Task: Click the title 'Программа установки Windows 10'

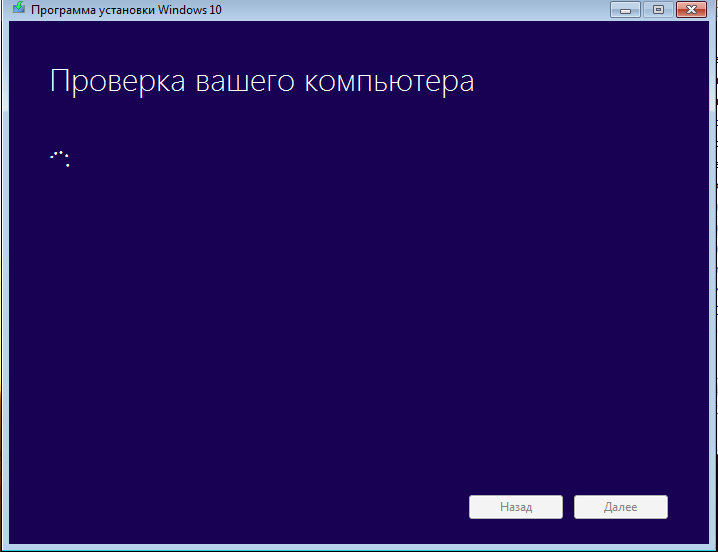Action: click(126, 10)
